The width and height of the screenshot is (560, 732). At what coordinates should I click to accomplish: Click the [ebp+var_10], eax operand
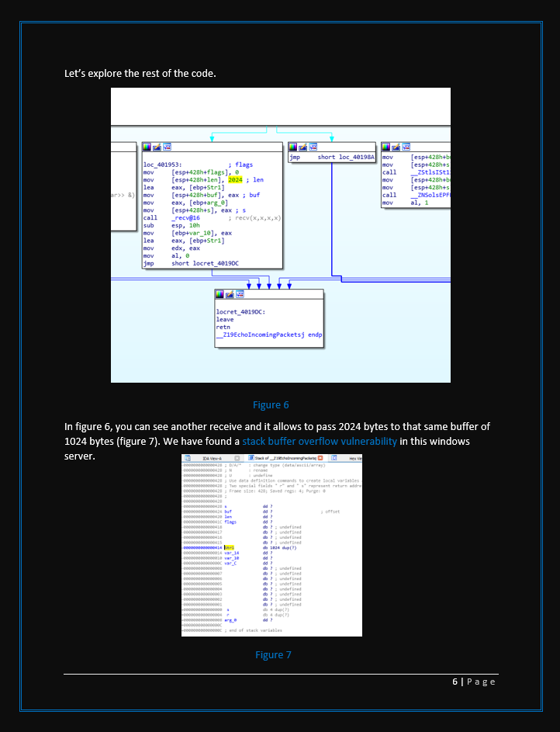(202, 233)
